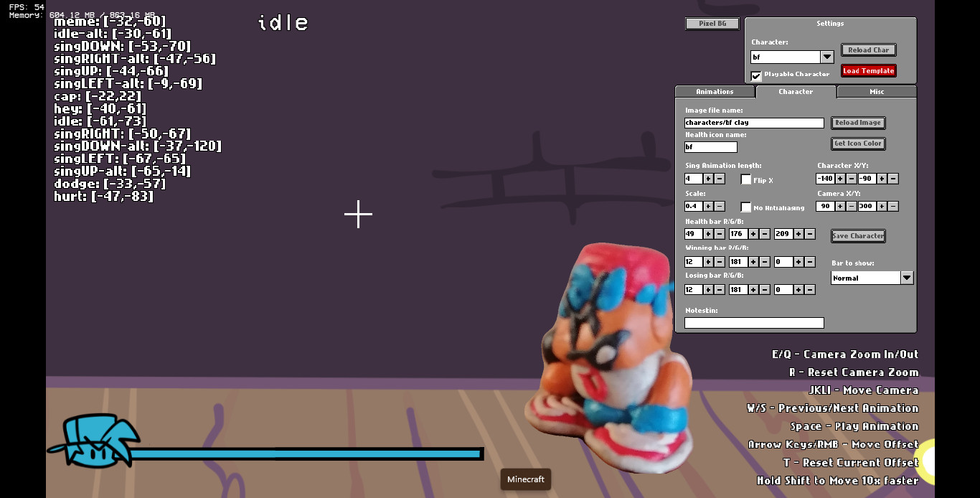Open the Character dropdown showing bf
This screenshot has height=498, width=980.
tap(792, 57)
